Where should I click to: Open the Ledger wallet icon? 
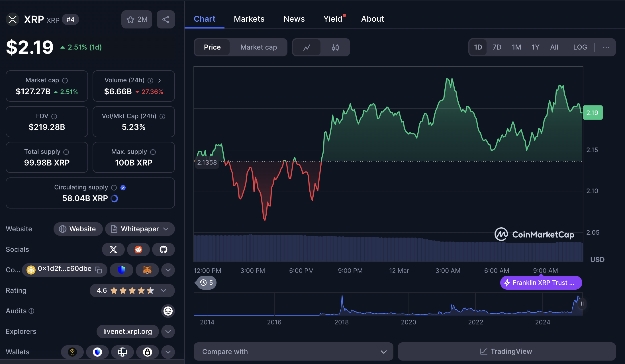[x=122, y=352]
